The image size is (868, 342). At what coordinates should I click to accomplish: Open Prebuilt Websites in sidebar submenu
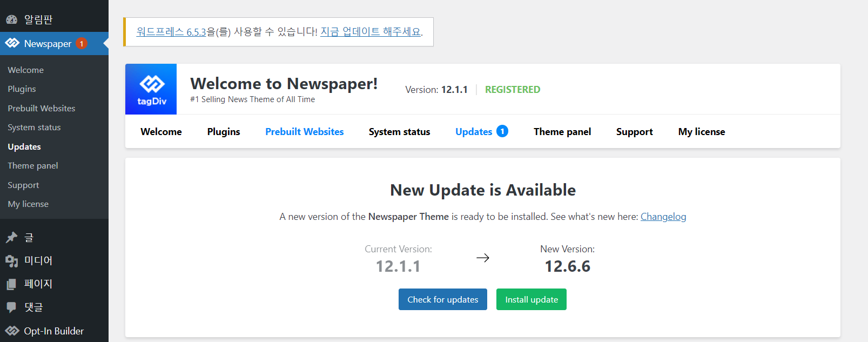click(42, 108)
